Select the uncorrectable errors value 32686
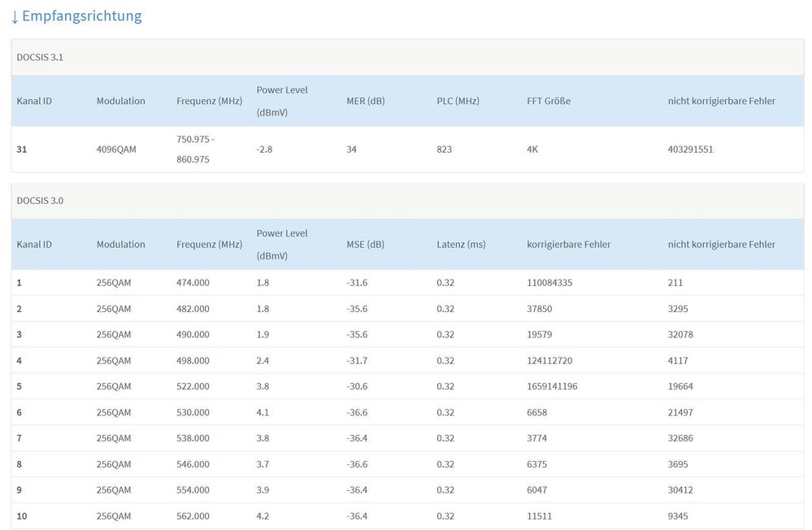812x530 pixels. point(680,438)
